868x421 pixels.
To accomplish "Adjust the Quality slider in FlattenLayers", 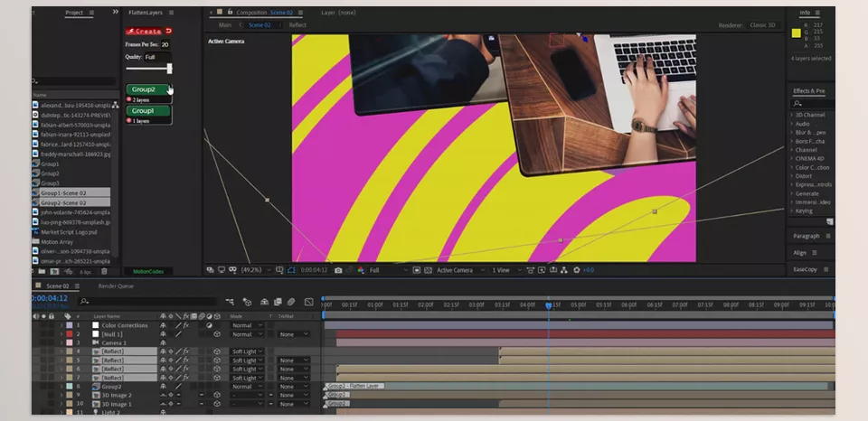I will pyautogui.click(x=168, y=69).
